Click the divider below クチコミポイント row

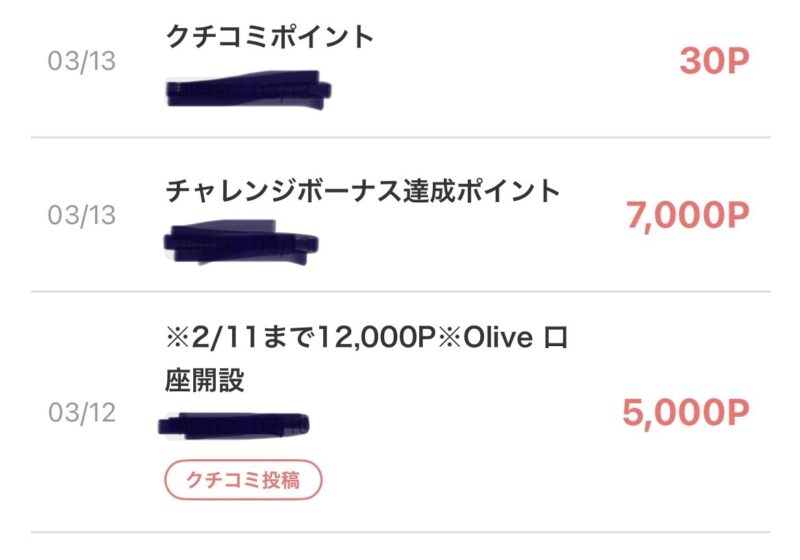tap(400, 137)
